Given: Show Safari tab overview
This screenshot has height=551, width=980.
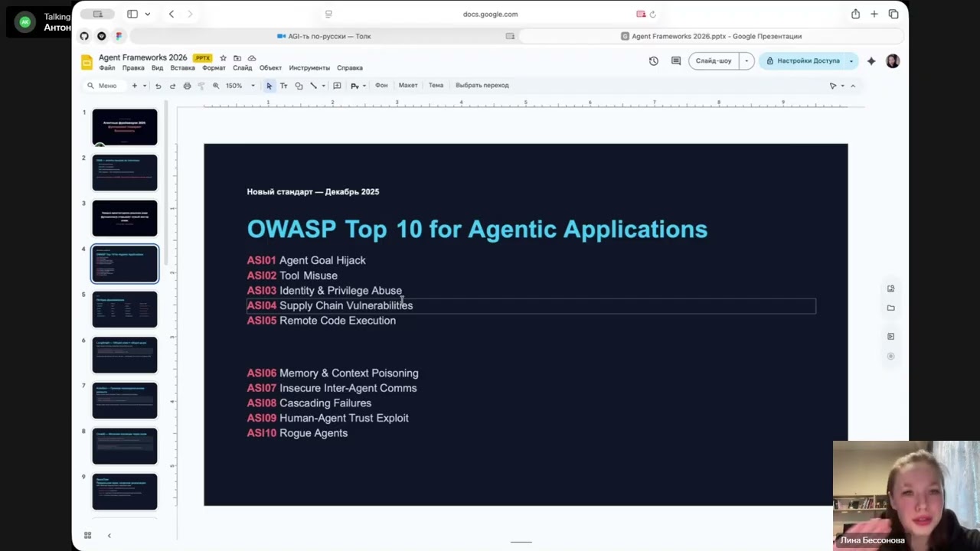Looking at the screenshot, I should pos(893,14).
